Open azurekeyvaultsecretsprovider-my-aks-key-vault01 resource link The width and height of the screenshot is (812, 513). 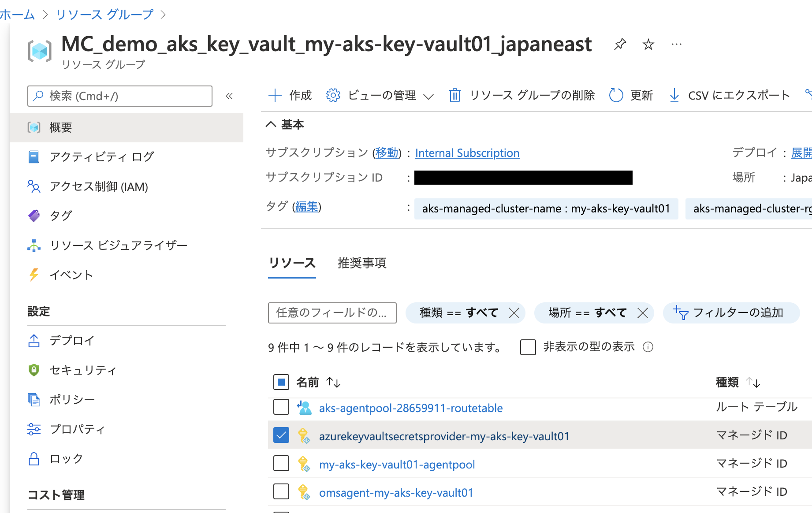(444, 436)
